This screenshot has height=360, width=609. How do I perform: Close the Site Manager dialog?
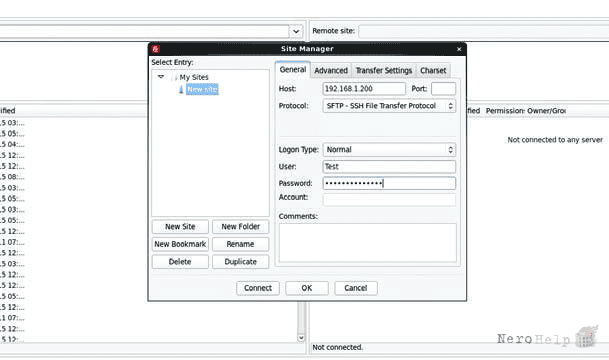pos(459,49)
